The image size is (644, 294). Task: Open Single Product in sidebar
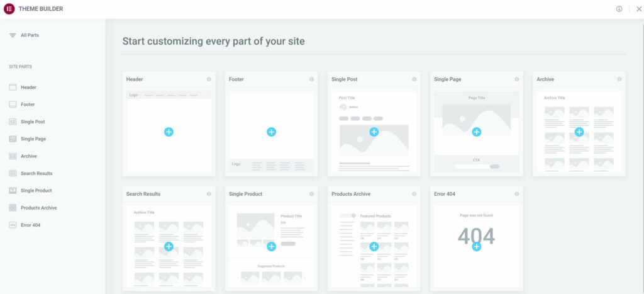pos(36,191)
